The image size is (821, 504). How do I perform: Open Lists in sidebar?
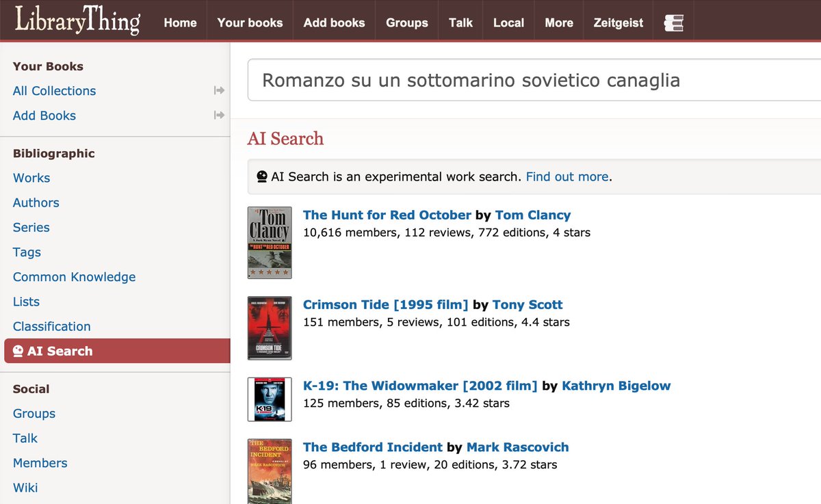coord(26,302)
